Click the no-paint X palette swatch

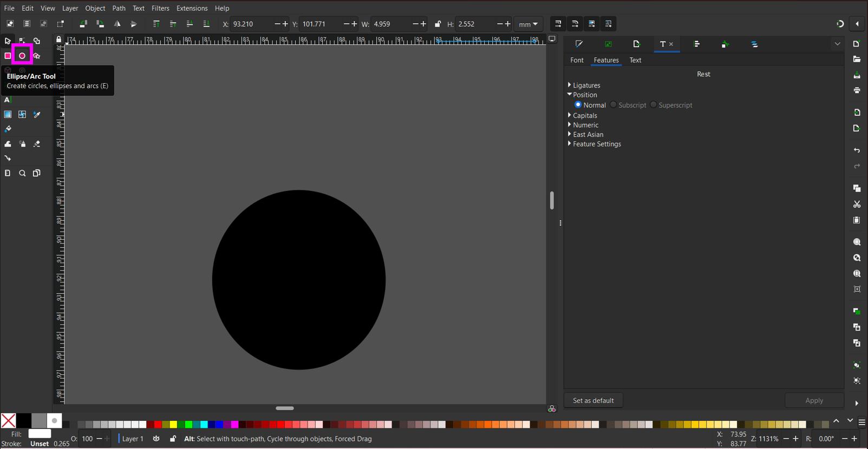8,420
